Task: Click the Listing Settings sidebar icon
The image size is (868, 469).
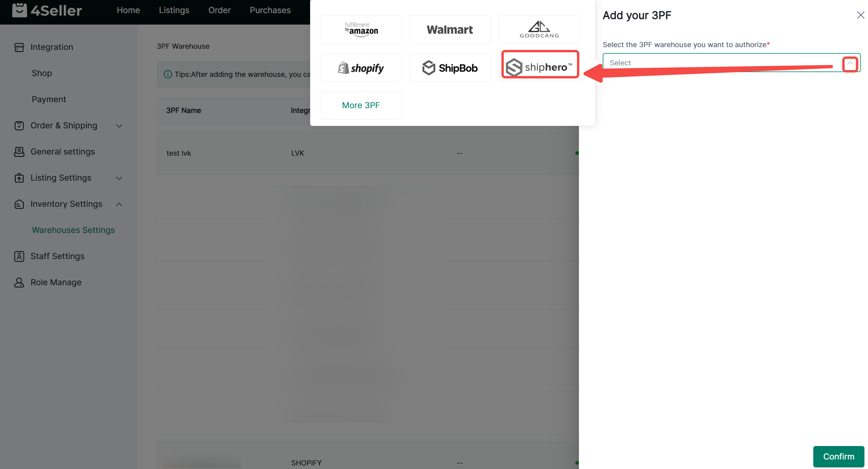Action: [x=19, y=178]
